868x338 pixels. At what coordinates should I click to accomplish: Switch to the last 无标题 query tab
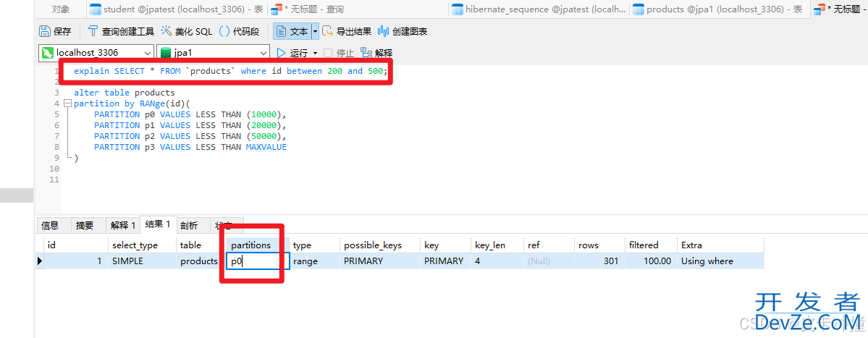(x=838, y=9)
